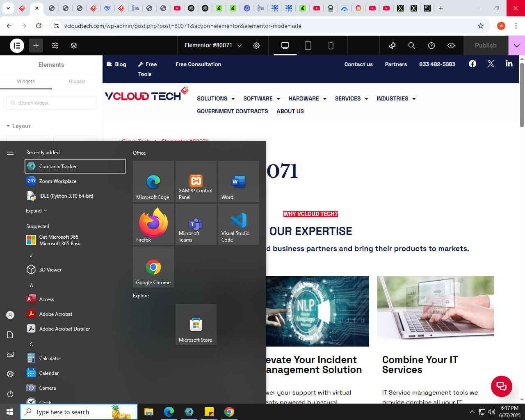Open the X (Twitter) icon in header
Viewport: 525px width, 420px height.
[x=491, y=64]
